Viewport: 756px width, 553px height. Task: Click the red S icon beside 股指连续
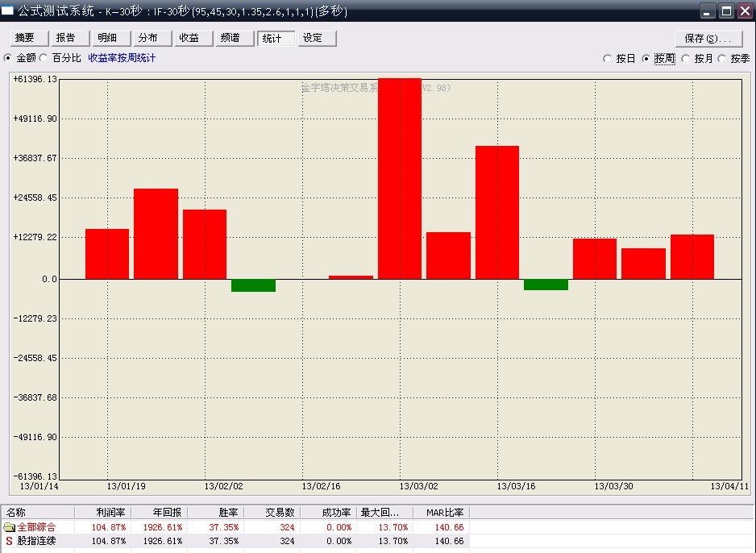coord(10,541)
